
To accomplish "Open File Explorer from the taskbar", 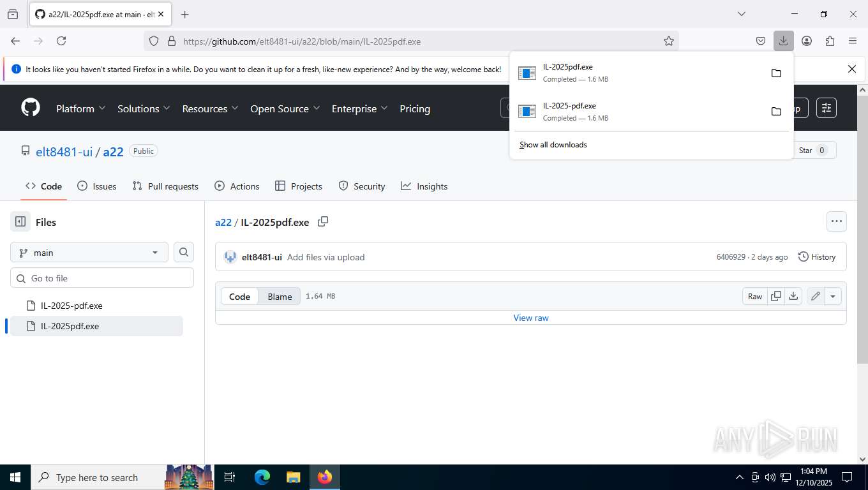I will [x=293, y=477].
